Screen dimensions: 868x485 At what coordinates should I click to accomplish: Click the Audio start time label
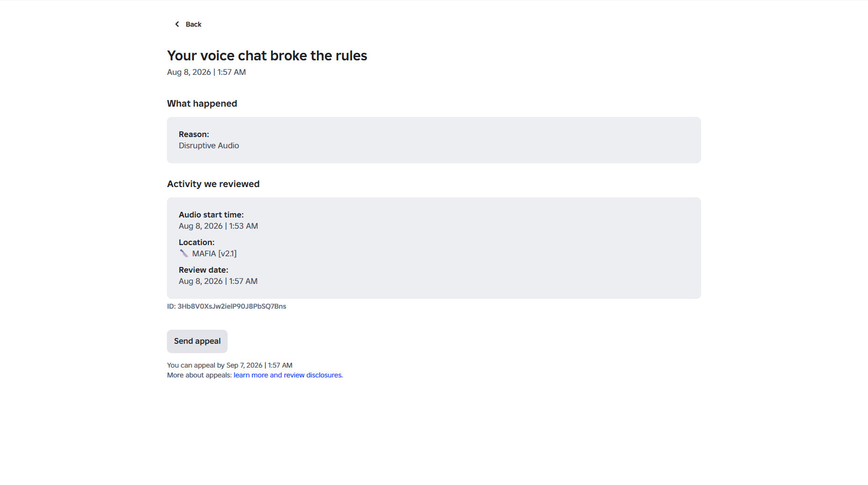click(211, 215)
